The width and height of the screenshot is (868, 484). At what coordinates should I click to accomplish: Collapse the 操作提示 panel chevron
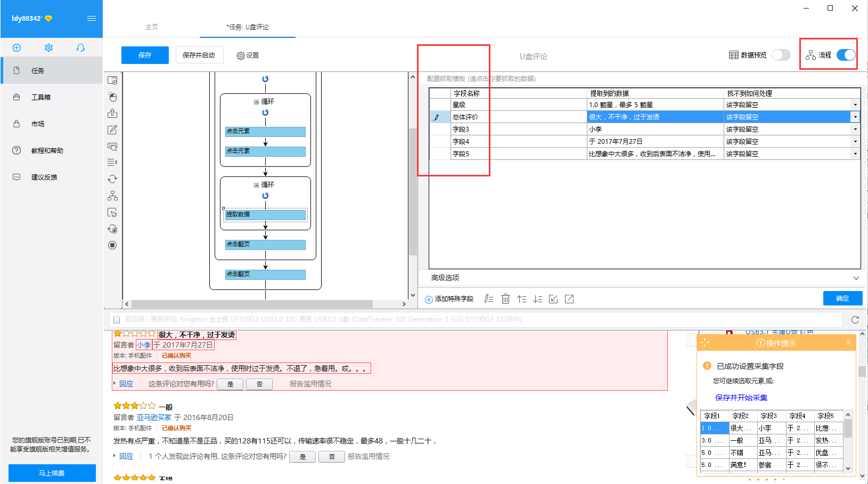pos(848,343)
